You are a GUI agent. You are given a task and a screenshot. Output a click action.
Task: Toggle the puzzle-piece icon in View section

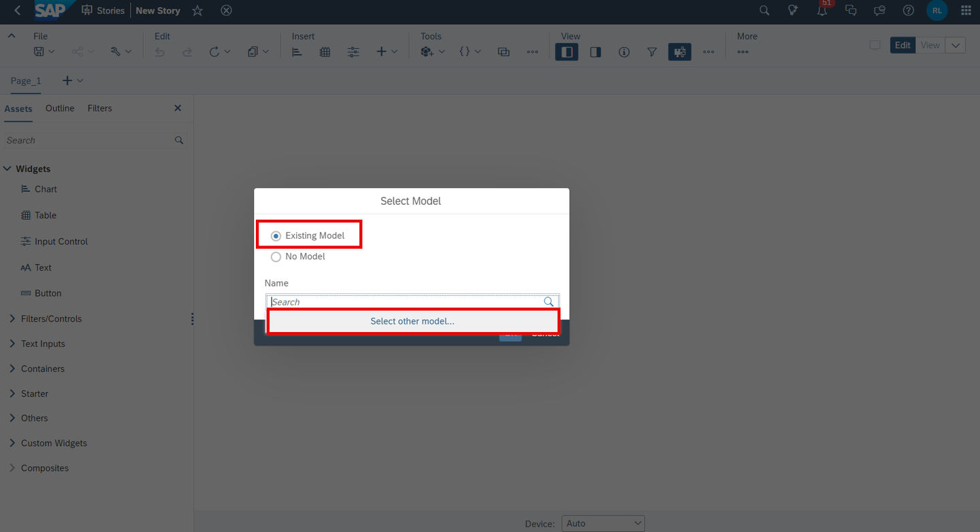pos(680,52)
